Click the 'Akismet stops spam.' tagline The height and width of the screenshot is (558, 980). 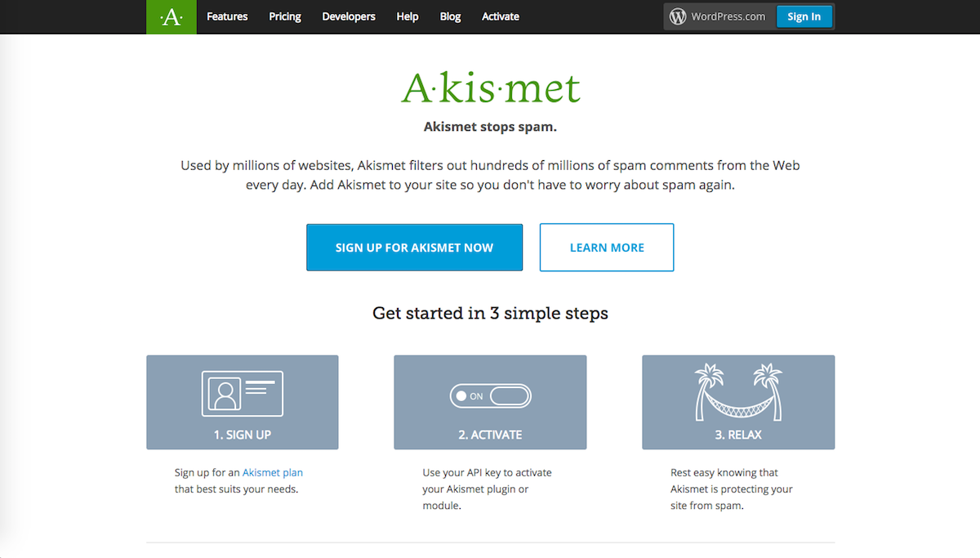[490, 127]
